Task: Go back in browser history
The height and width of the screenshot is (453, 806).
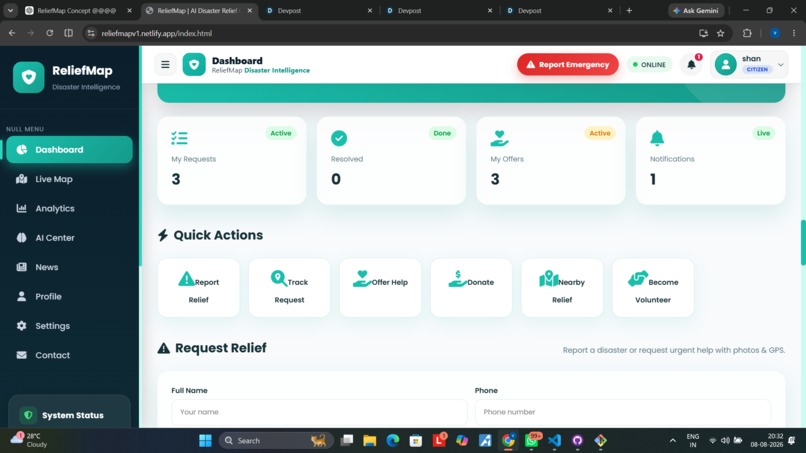Action: click(x=12, y=33)
